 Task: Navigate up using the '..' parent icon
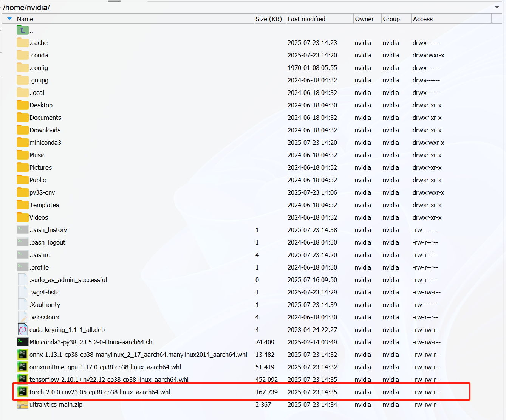click(22, 30)
